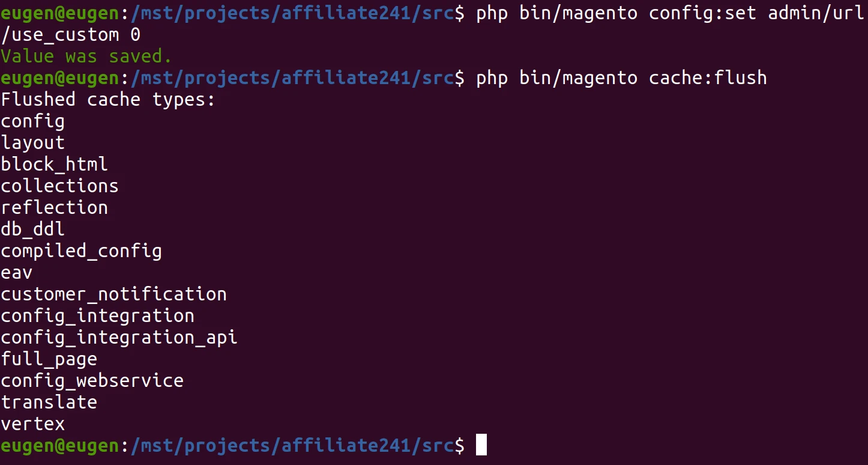The image size is (868, 465).
Task: Click the 'compiled_config' output line
Action: tap(81, 251)
